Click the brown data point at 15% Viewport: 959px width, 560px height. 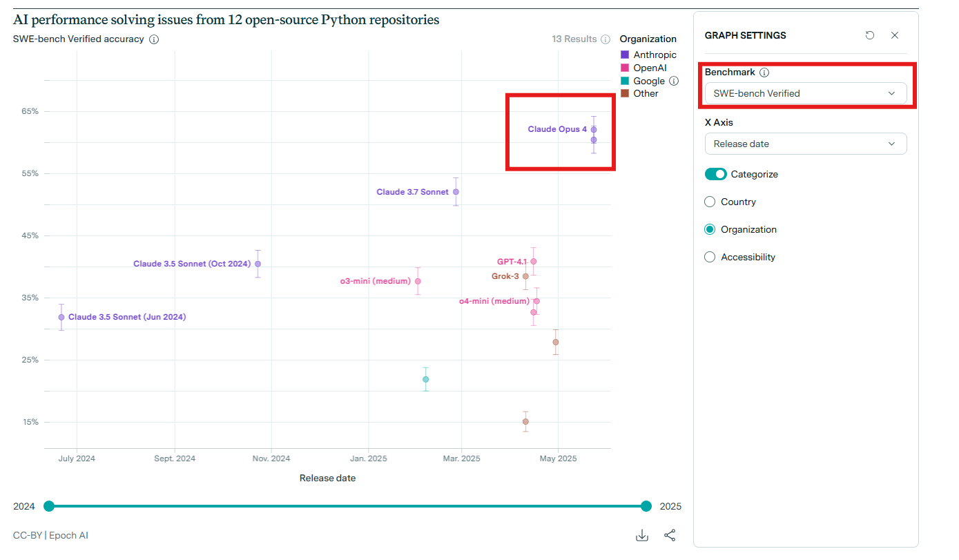point(525,421)
